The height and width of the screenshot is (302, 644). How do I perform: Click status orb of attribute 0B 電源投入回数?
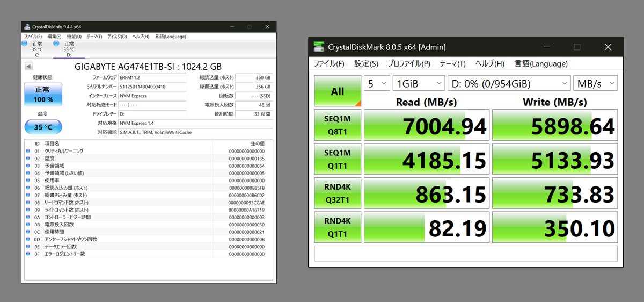pyautogui.click(x=28, y=225)
